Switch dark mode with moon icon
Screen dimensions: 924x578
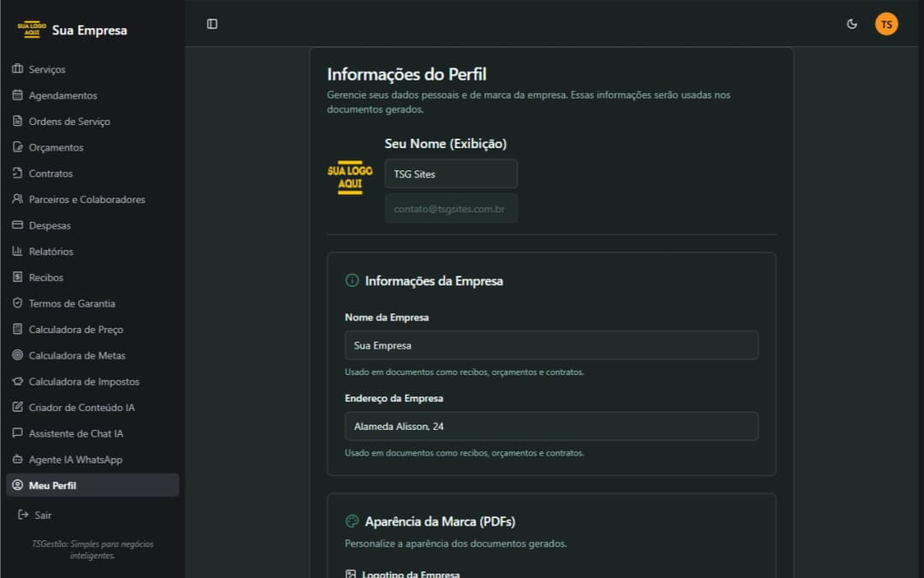[851, 24]
